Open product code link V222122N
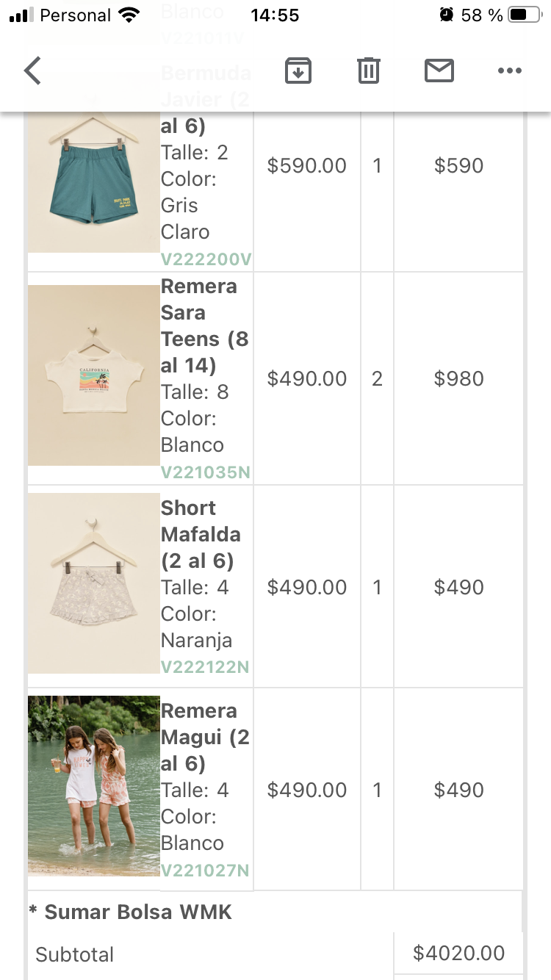551x980 pixels. tap(205, 666)
